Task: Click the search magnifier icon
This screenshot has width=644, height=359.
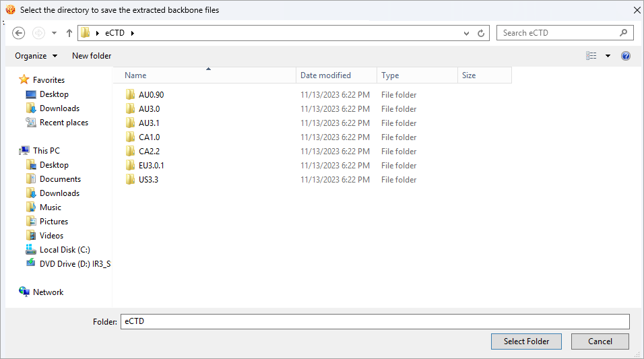Action: point(624,33)
